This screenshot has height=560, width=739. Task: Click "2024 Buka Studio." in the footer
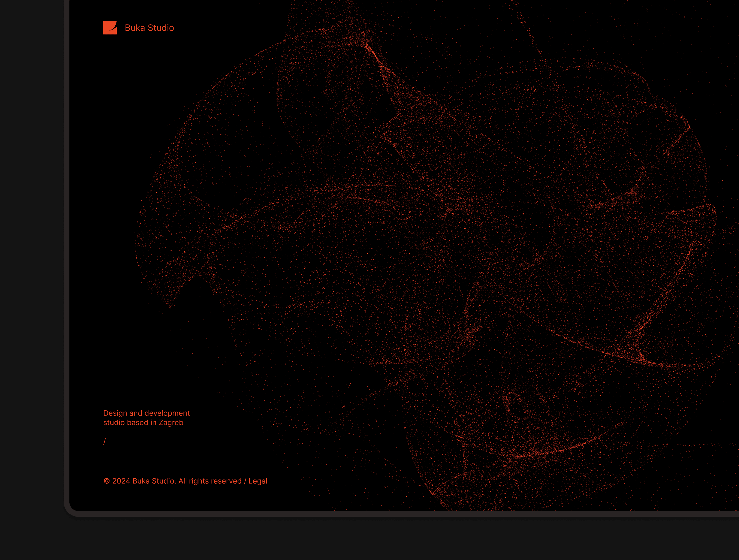(144, 481)
